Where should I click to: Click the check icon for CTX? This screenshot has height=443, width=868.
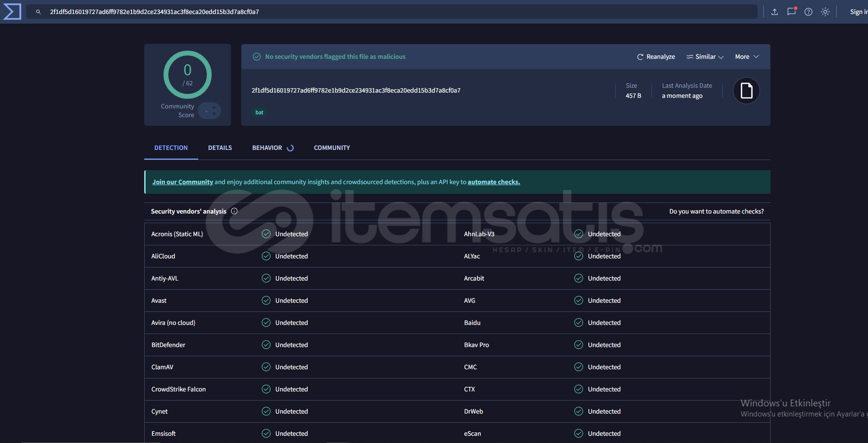coord(579,389)
